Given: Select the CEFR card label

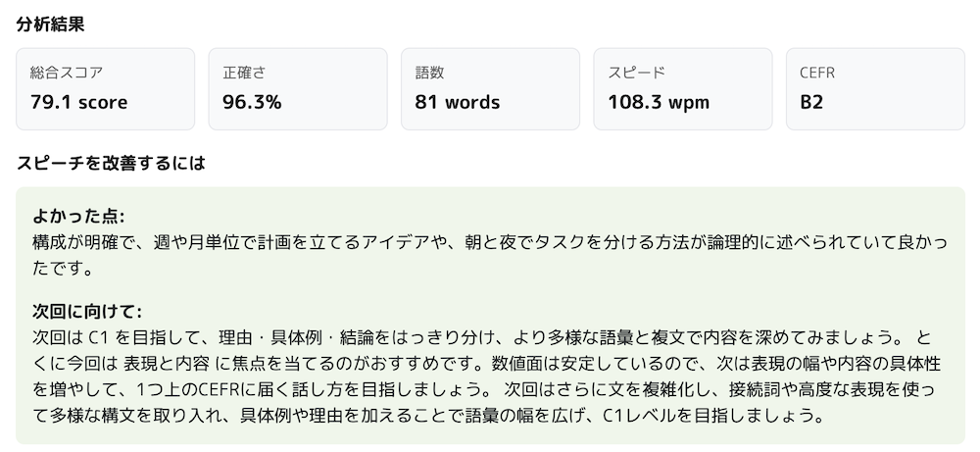Looking at the screenshot, I should pyautogui.click(x=817, y=73).
